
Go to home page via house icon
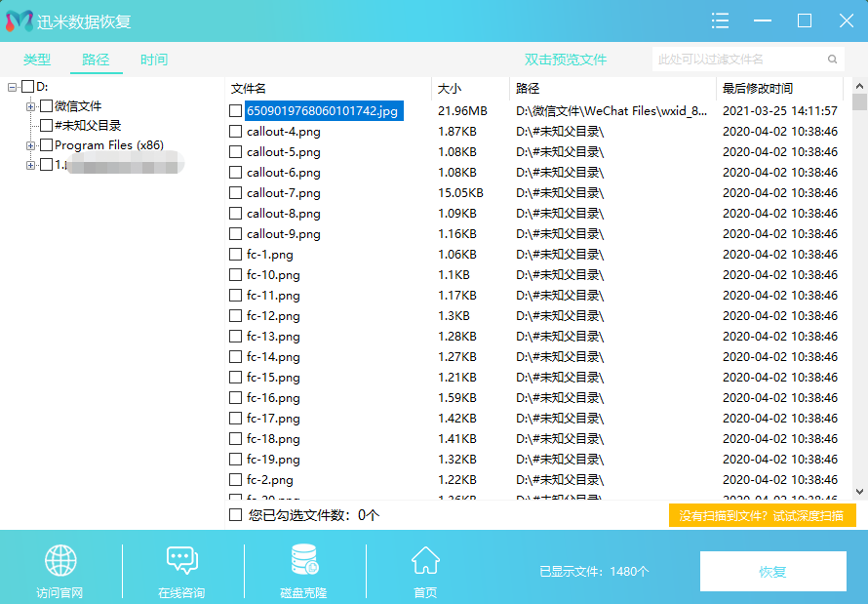click(x=425, y=561)
